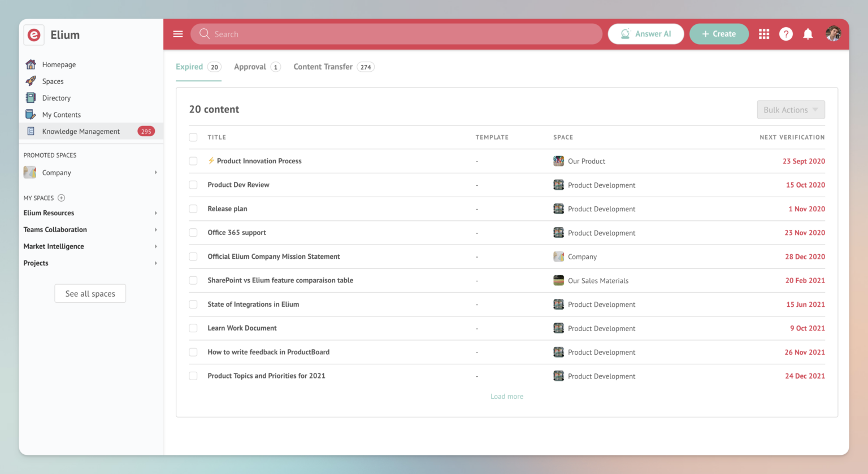868x474 pixels.
Task: Toggle the select-all checkbox in header
Action: tap(193, 137)
